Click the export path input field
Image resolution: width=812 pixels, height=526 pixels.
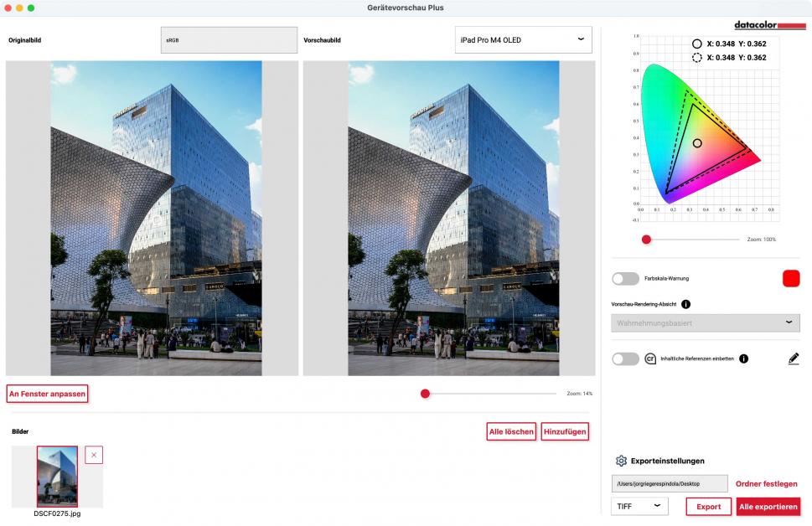click(x=669, y=483)
